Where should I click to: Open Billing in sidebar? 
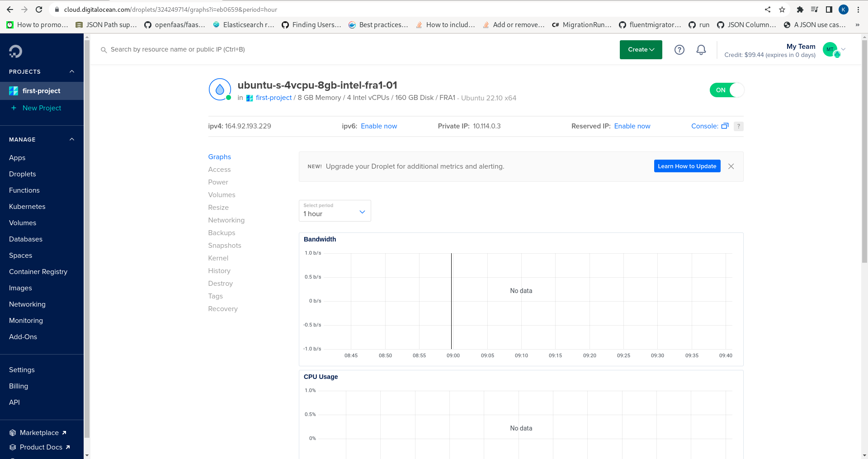(x=19, y=386)
